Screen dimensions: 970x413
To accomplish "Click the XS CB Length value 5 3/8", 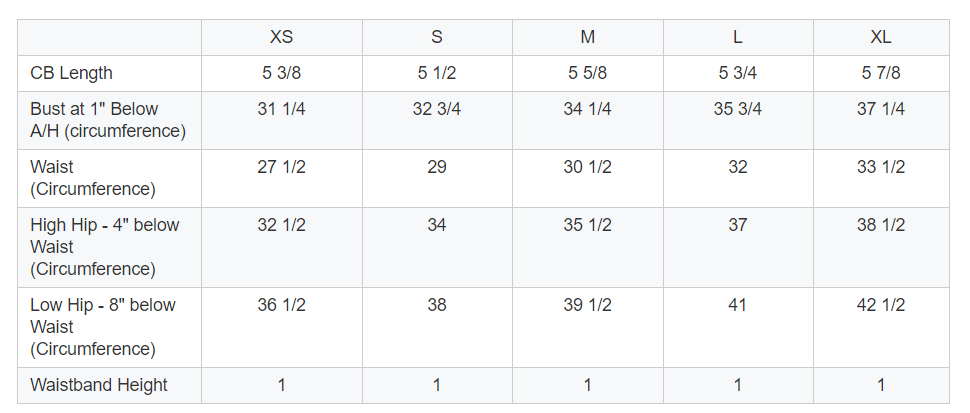I will coord(281,73).
